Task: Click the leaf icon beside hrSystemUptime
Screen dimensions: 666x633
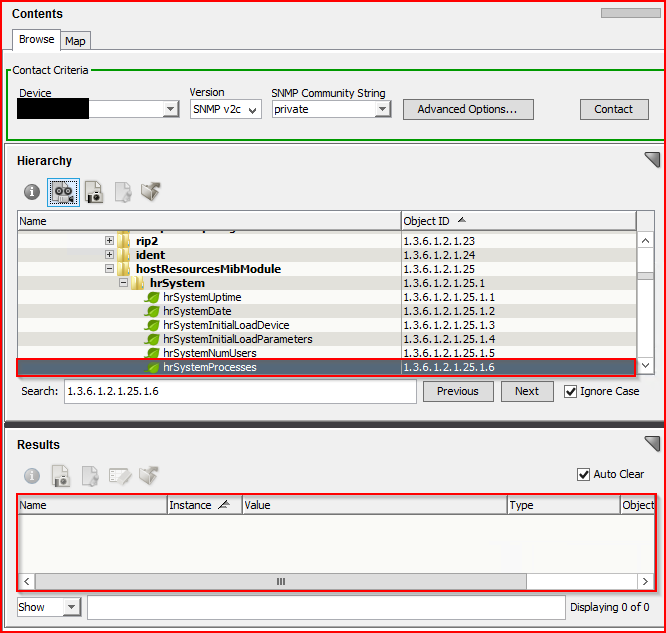Action: [152, 297]
